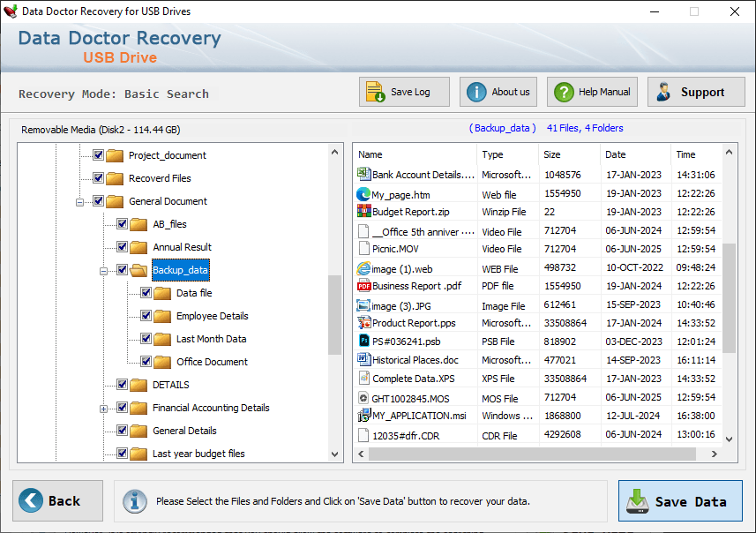Click the folder tree vertical scrollbar thumb
Viewport: 756px width, 533px height.
point(334,314)
